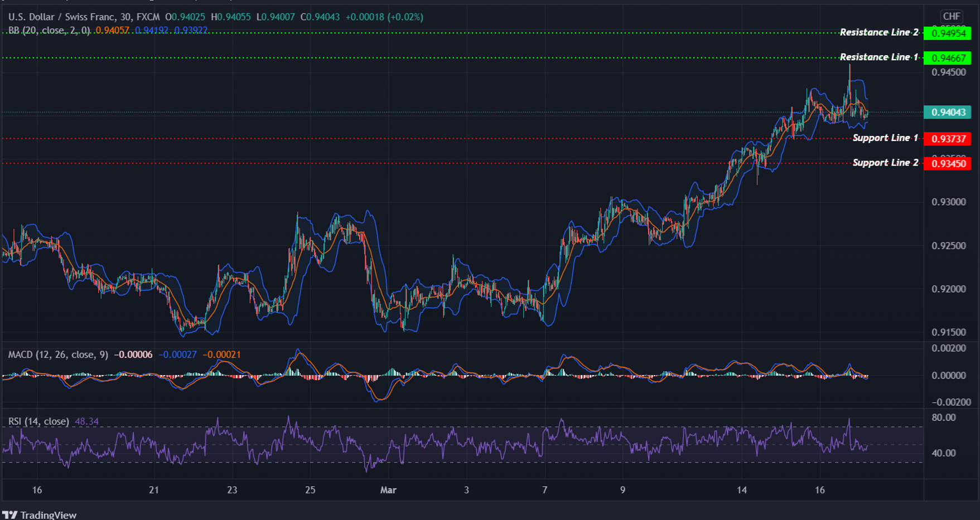The height and width of the screenshot is (520, 980).
Task: Select the Resistance Line 1 drawing label
Action: coord(880,56)
